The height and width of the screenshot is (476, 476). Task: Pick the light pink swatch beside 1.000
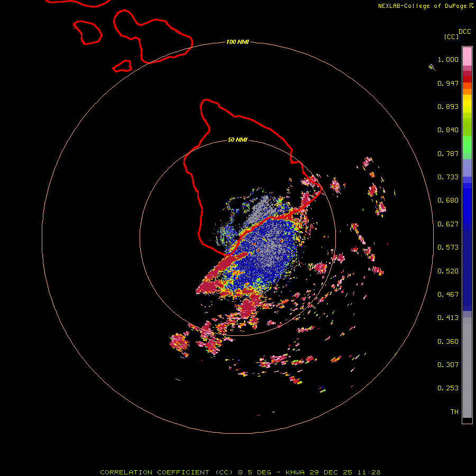pyautogui.click(x=467, y=57)
